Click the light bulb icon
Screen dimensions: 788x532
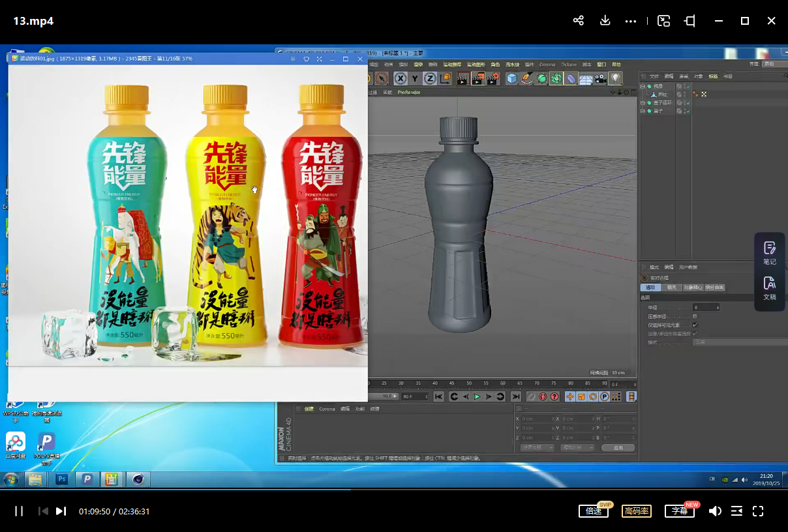coord(615,78)
